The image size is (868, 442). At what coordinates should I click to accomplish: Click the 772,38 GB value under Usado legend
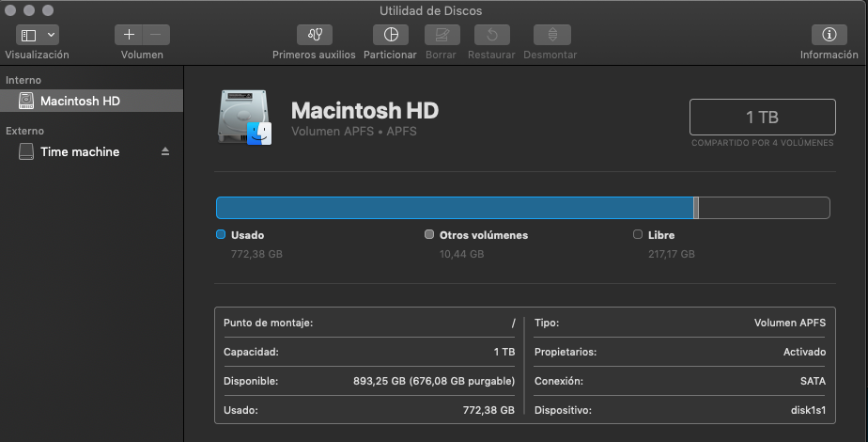click(256, 254)
